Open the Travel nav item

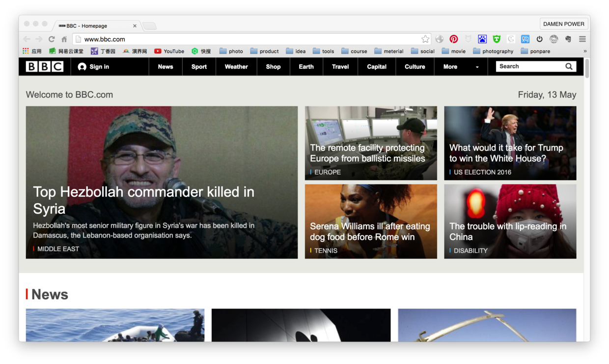(x=340, y=67)
